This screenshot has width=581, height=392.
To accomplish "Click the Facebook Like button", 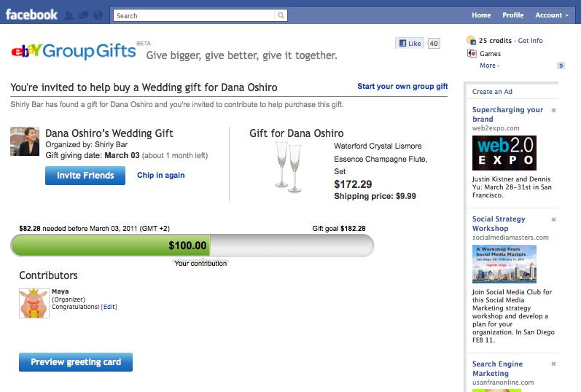I will pyautogui.click(x=410, y=44).
